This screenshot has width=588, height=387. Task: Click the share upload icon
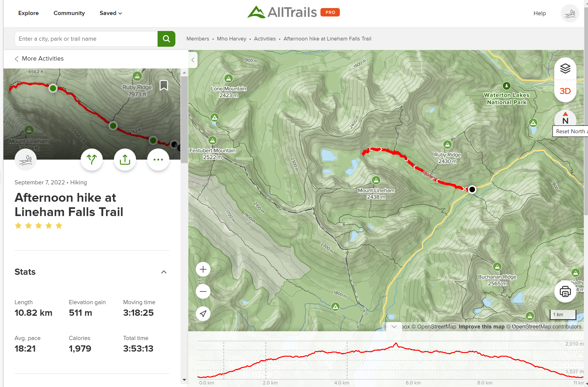[125, 160]
